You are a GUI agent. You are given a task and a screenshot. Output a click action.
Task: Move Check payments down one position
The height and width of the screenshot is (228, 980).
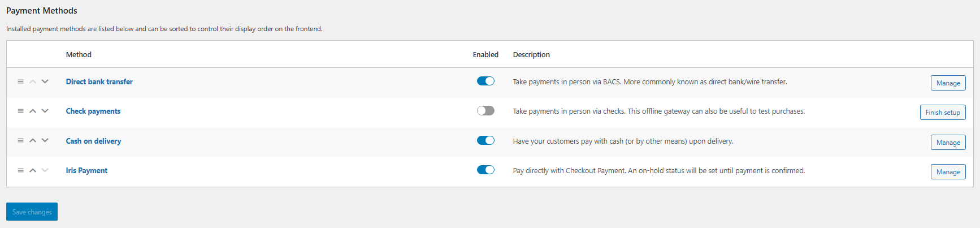(45, 111)
